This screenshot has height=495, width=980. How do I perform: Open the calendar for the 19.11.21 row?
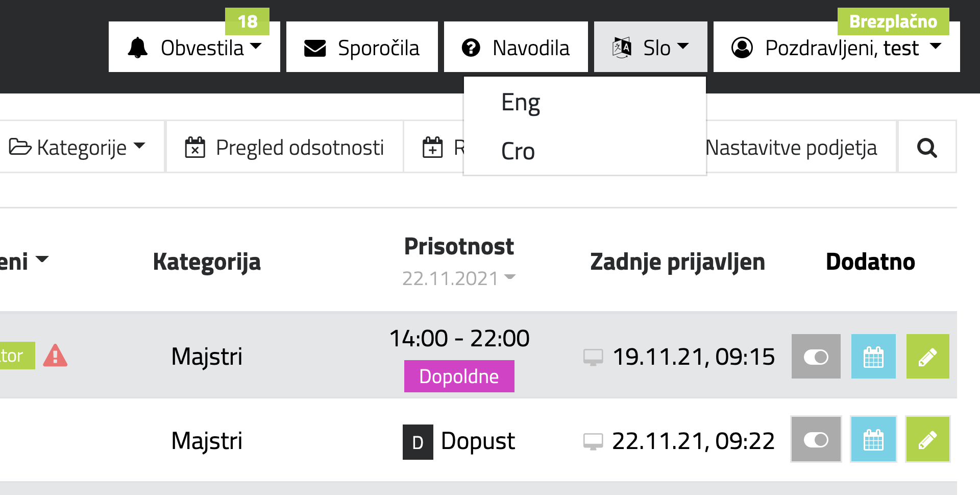[873, 357]
